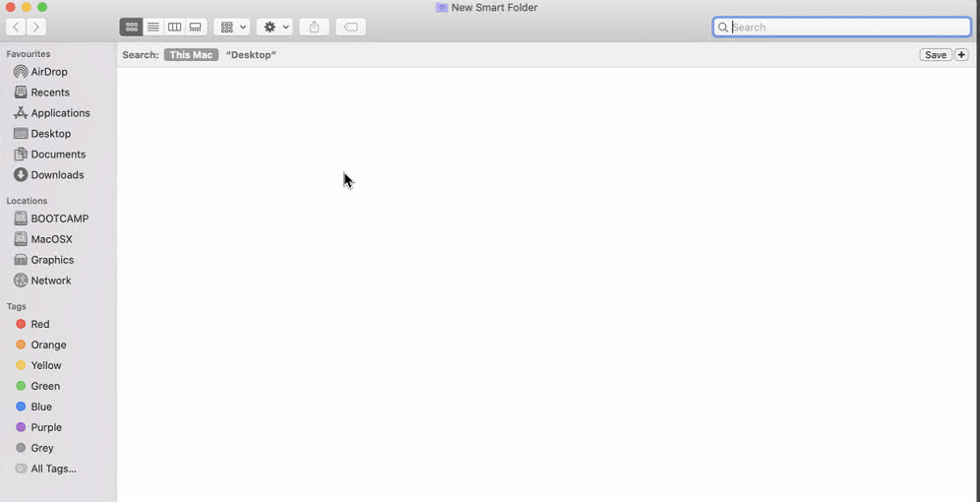This screenshot has width=980, height=502.
Task: Click into the Search field
Action: [x=842, y=27]
